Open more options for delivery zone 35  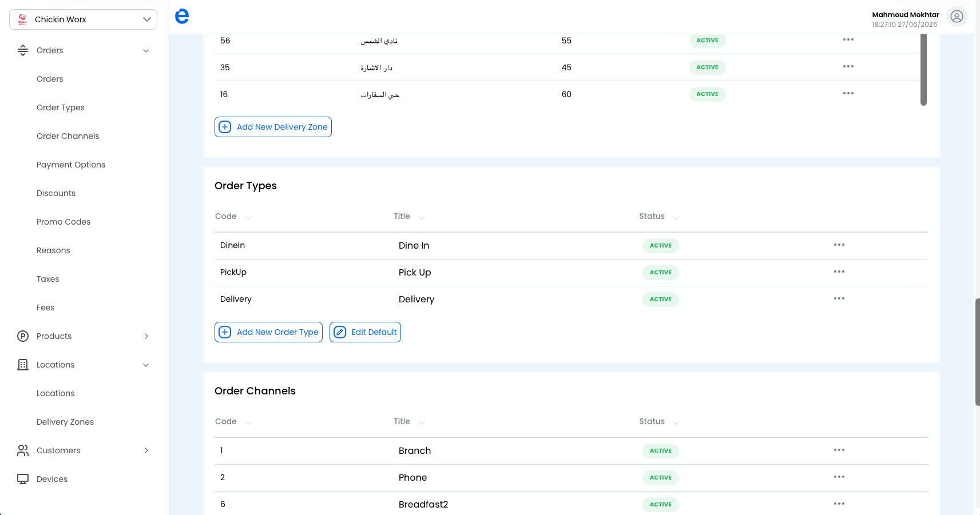(848, 66)
